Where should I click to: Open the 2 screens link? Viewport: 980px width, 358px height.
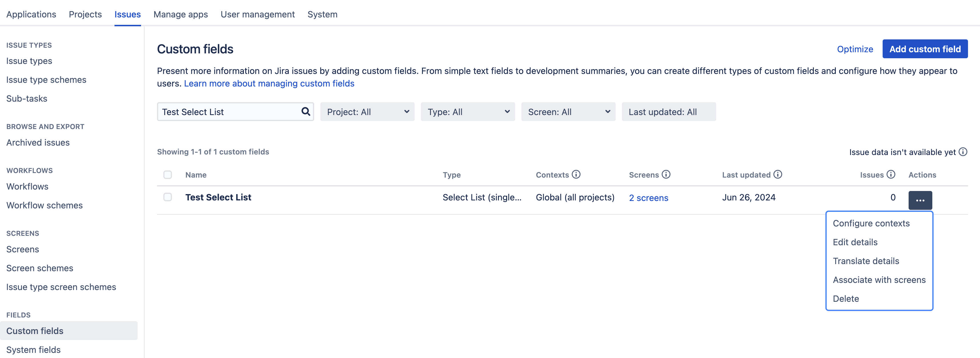point(648,198)
